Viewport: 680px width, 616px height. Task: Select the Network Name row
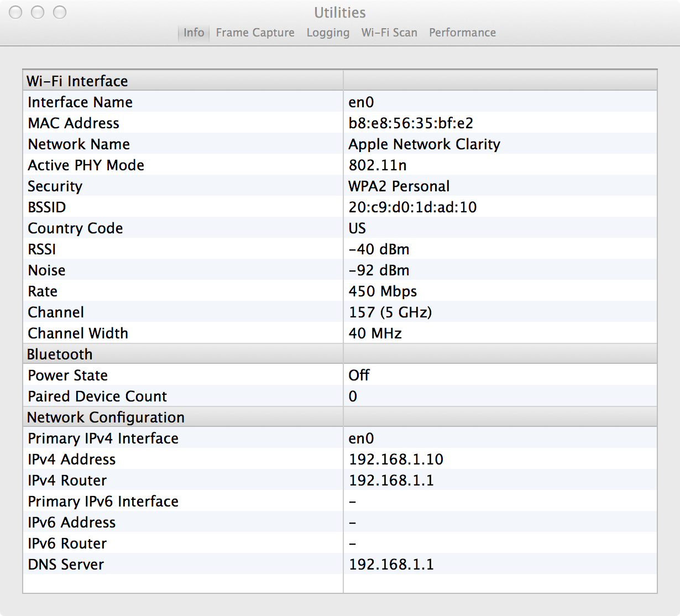point(79,144)
